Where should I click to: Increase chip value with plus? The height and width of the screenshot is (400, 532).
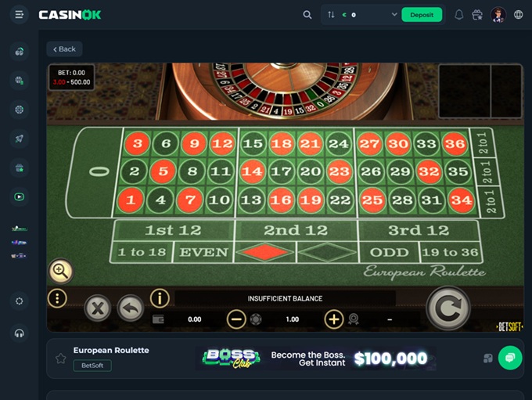[x=334, y=319]
